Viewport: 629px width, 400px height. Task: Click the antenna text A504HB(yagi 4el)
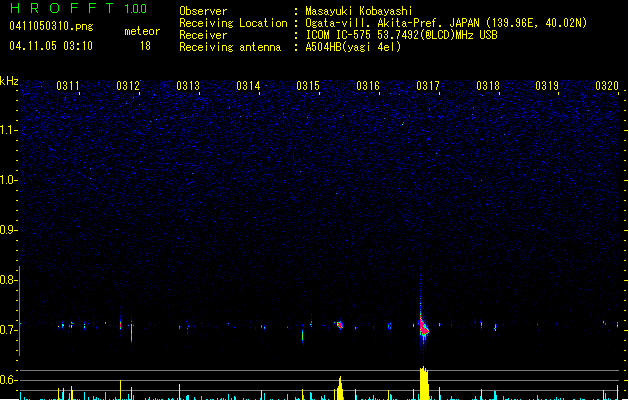pyautogui.click(x=353, y=47)
